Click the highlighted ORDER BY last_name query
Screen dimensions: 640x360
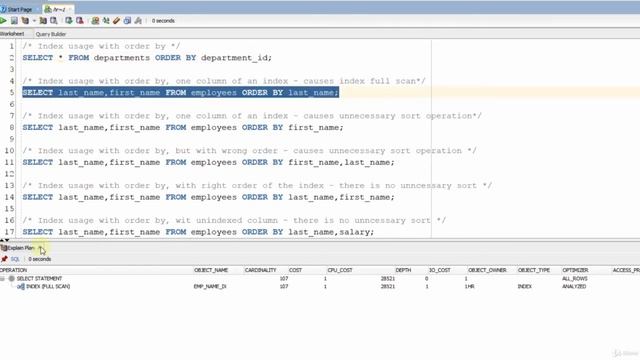(180, 93)
